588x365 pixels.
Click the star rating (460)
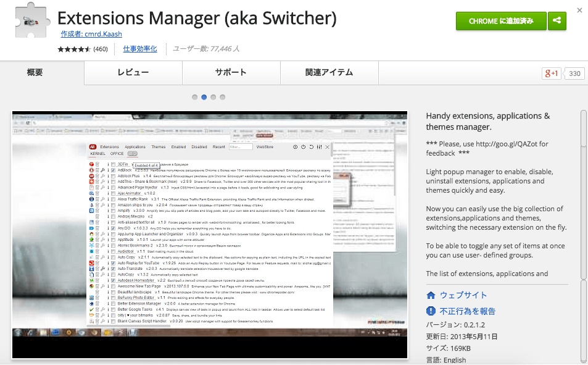[83, 49]
